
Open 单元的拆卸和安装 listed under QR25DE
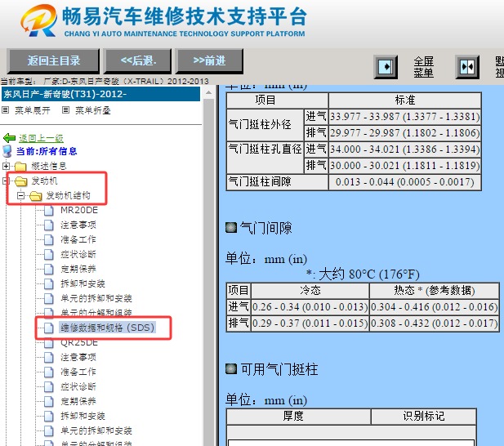(96, 430)
